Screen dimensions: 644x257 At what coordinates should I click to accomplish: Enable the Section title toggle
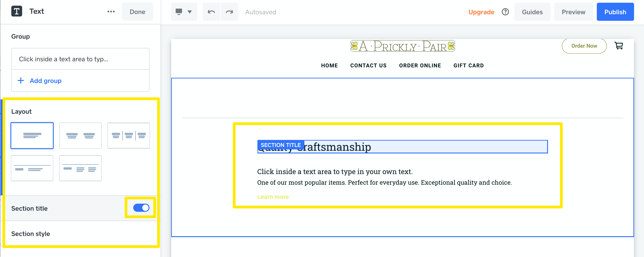click(x=141, y=207)
